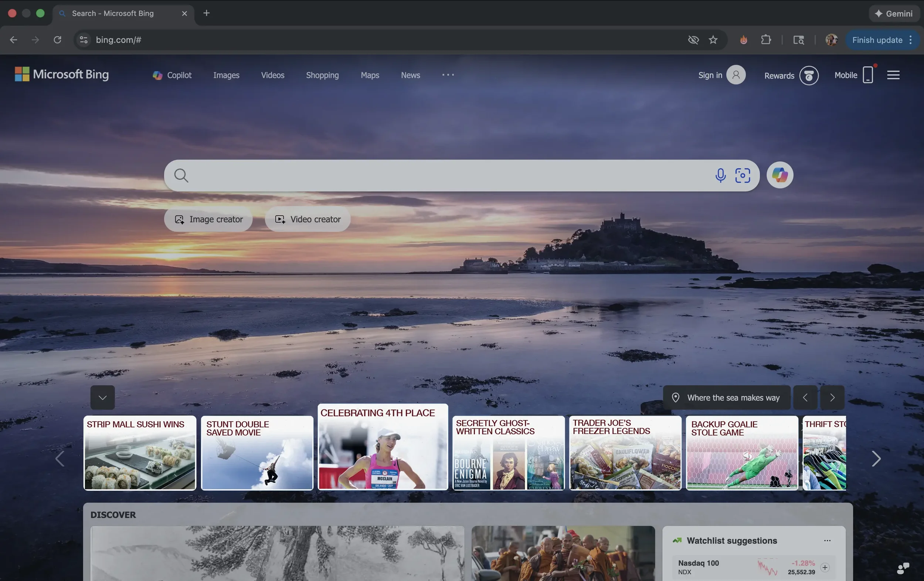
Task: Toggle the tracking protection eye icon
Action: point(693,40)
